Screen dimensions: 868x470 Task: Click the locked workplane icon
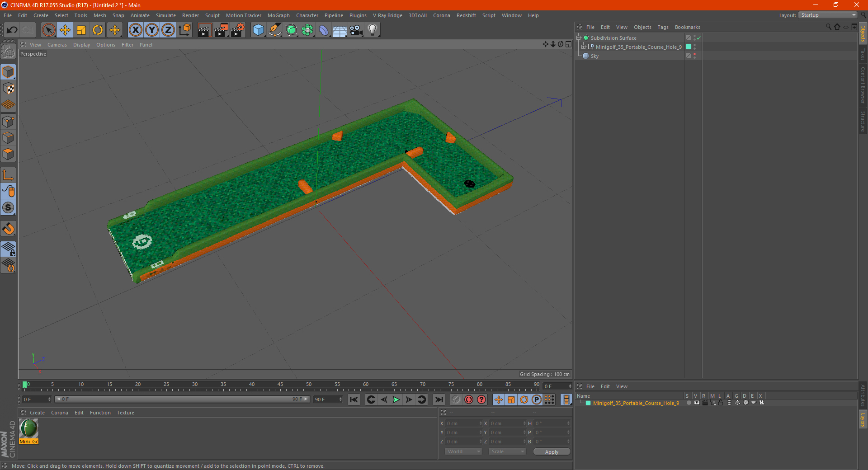click(8, 249)
